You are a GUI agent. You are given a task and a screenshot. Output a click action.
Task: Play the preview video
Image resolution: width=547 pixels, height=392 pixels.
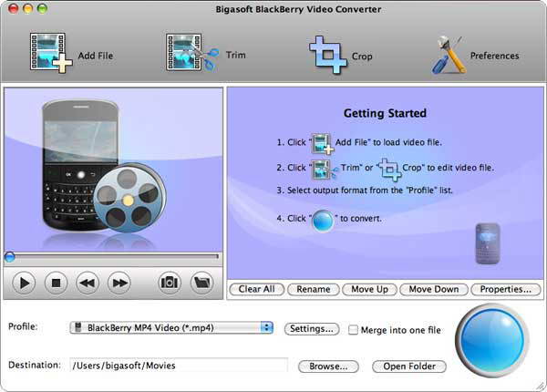point(24,283)
